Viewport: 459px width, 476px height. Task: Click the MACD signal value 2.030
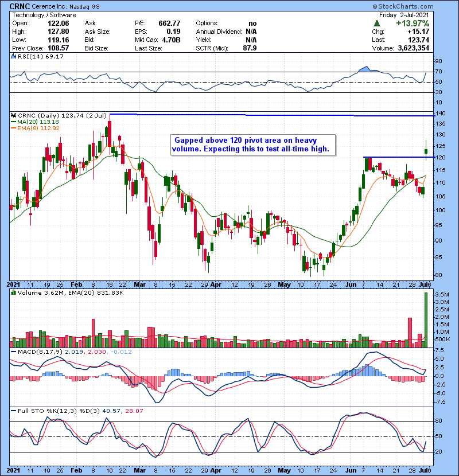click(x=97, y=352)
